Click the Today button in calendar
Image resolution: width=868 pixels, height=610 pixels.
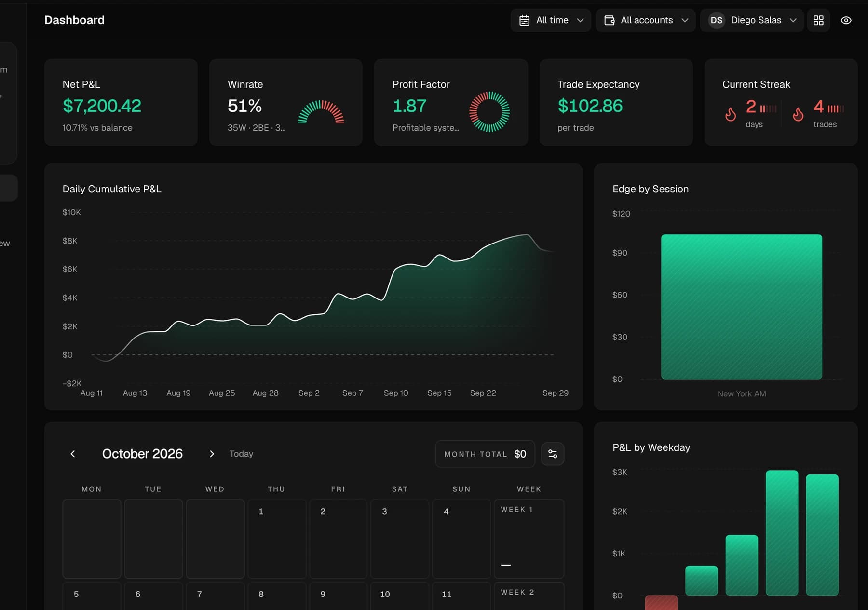click(241, 454)
